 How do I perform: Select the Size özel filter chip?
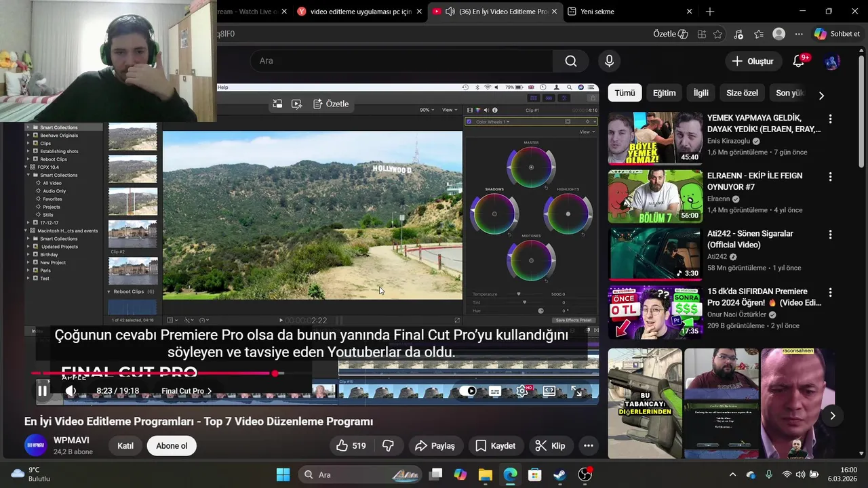coord(742,93)
